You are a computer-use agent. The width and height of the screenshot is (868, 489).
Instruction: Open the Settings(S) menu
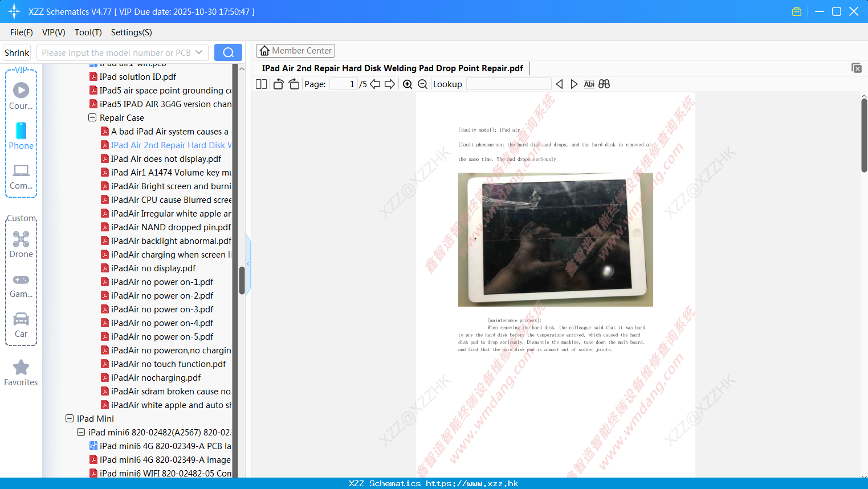(x=132, y=32)
